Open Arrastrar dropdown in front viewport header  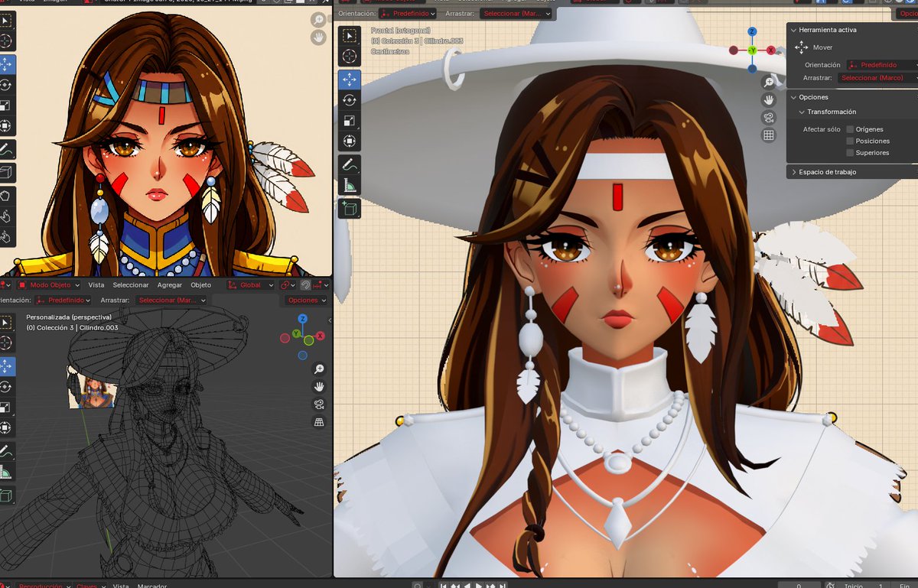tap(516, 14)
